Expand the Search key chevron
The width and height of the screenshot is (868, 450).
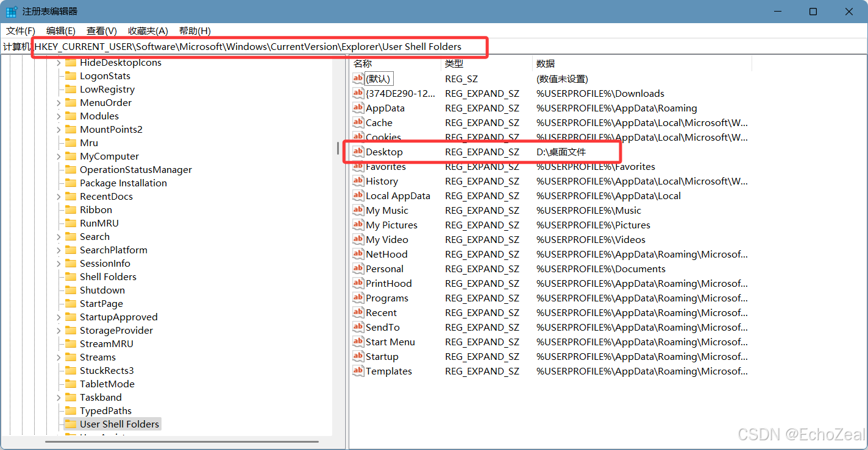click(59, 237)
